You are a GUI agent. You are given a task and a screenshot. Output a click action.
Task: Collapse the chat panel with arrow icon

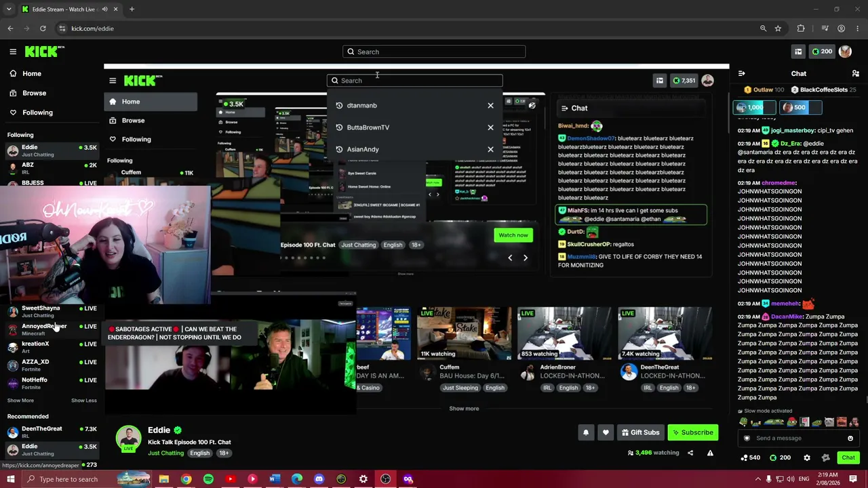click(x=742, y=73)
